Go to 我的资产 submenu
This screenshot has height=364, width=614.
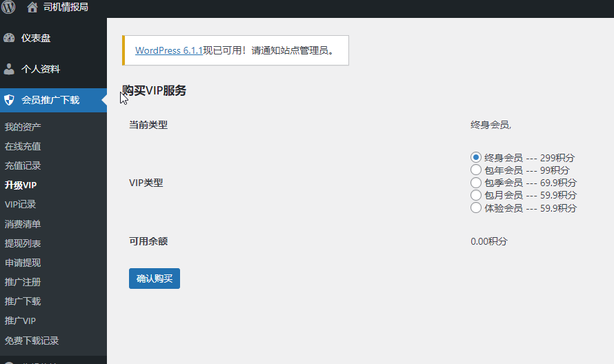point(23,127)
